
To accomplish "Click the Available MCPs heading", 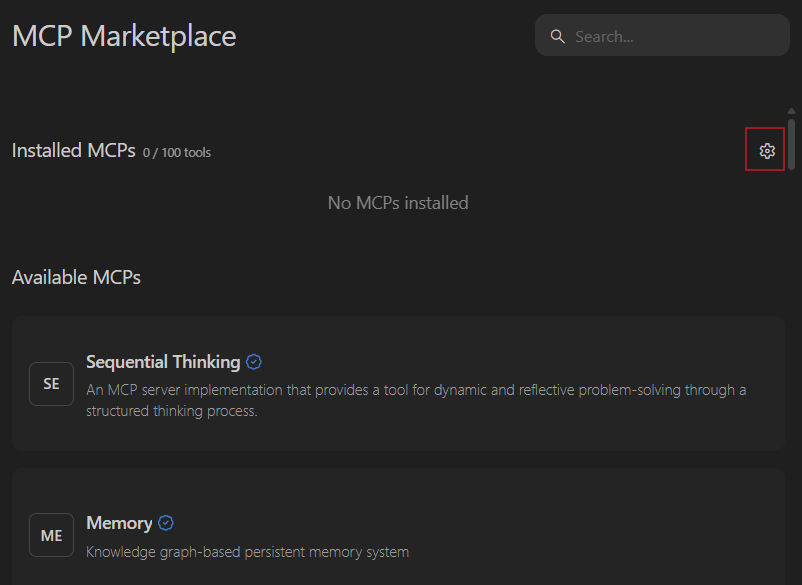I will click(76, 277).
